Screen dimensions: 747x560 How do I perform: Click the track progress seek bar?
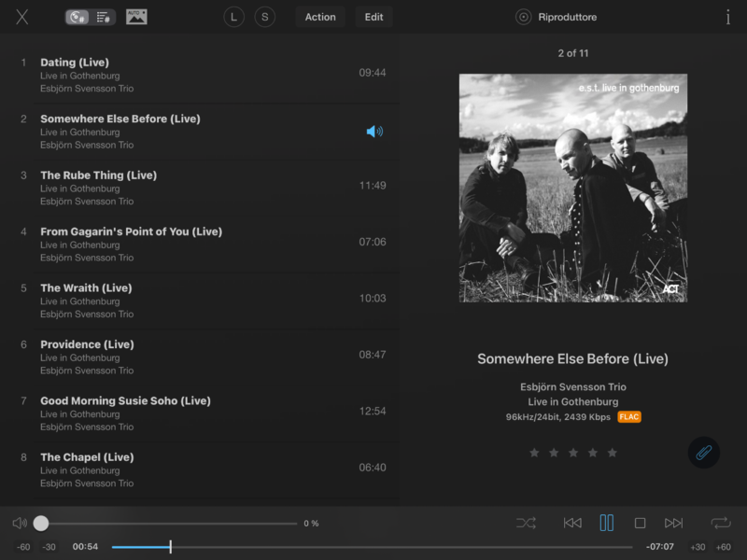pos(373,547)
